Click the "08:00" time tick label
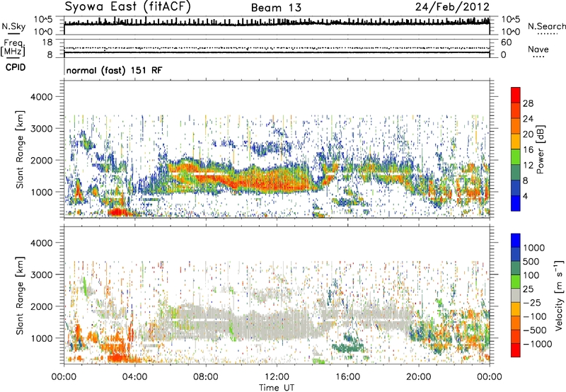Viewport: 566px width, 392px height. click(206, 377)
